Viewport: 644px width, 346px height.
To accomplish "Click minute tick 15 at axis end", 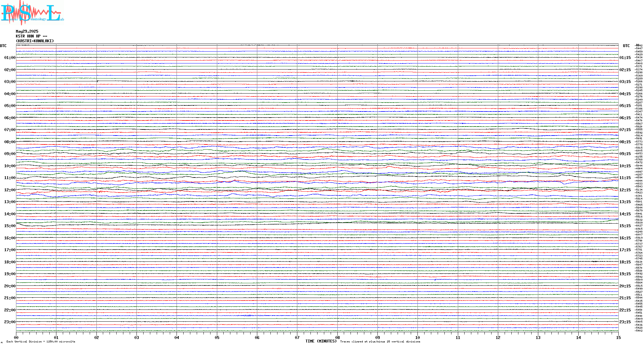I will 618,337.
